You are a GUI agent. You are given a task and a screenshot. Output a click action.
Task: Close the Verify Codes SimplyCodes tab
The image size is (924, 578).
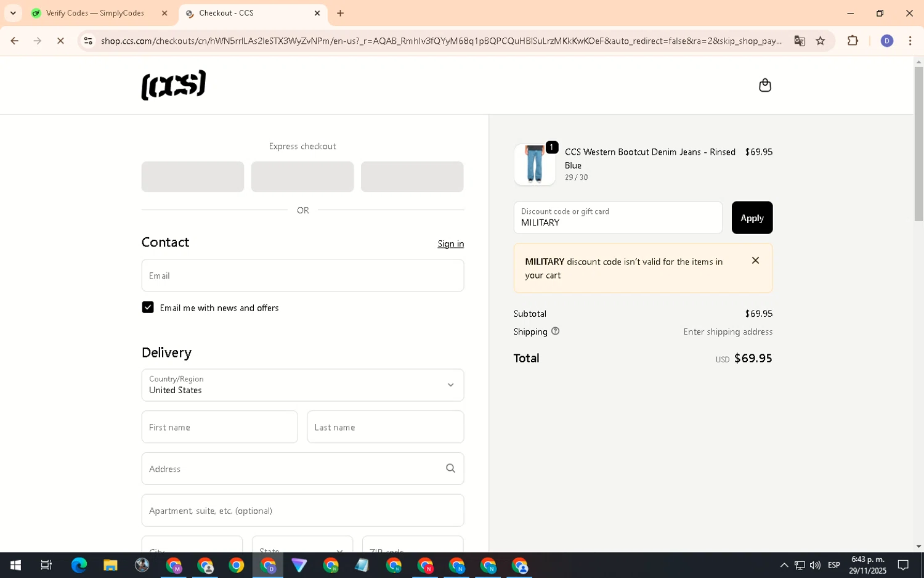click(x=164, y=13)
